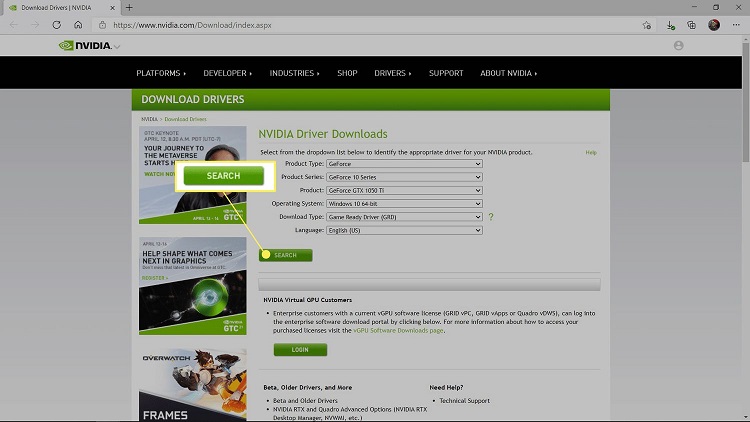Open Beta and Older Drivers link

point(305,400)
